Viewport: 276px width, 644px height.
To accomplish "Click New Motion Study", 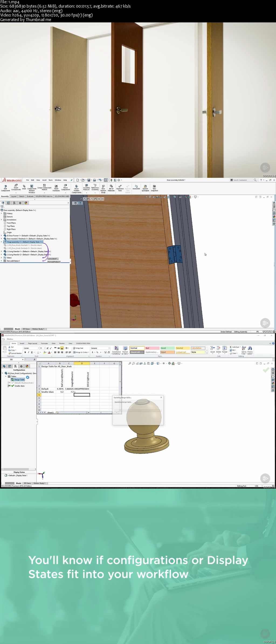I will pyautogui.click(x=103, y=189).
